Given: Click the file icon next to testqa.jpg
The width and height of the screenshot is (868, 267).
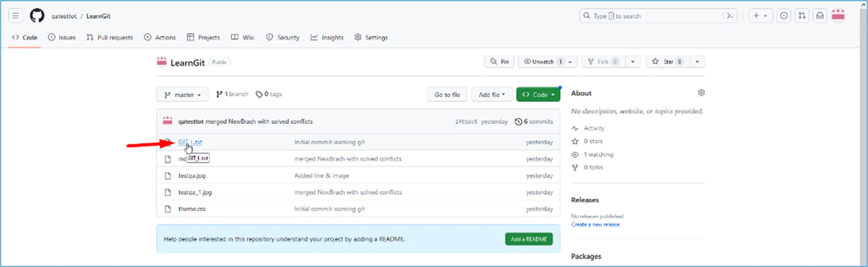Looking at the screenshot, I should (168, 176).
